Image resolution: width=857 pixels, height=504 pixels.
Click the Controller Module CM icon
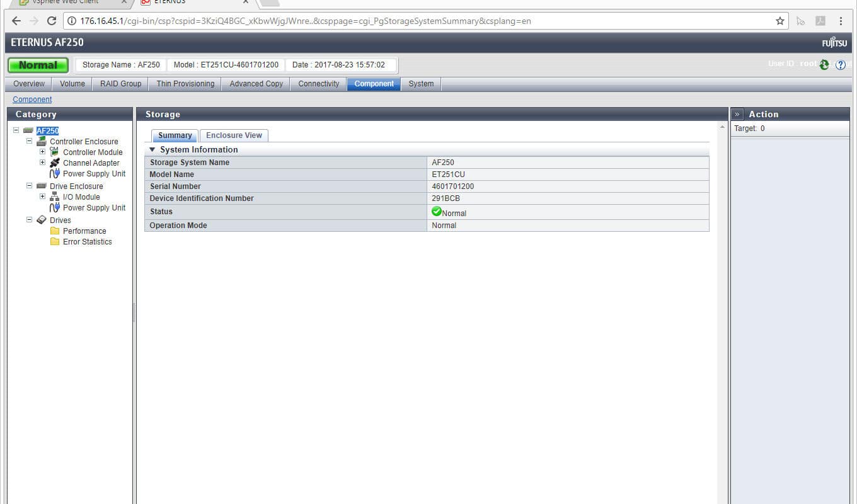tap(54, 152)
